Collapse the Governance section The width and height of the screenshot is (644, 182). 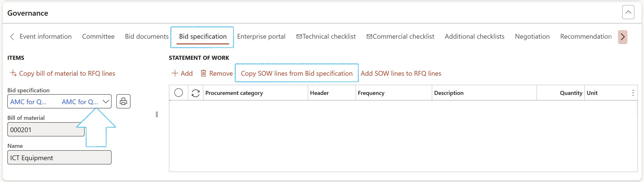(628, 12)
